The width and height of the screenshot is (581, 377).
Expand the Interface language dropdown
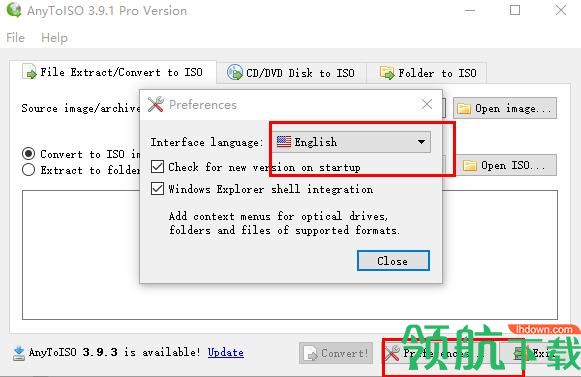click(352, 142)
